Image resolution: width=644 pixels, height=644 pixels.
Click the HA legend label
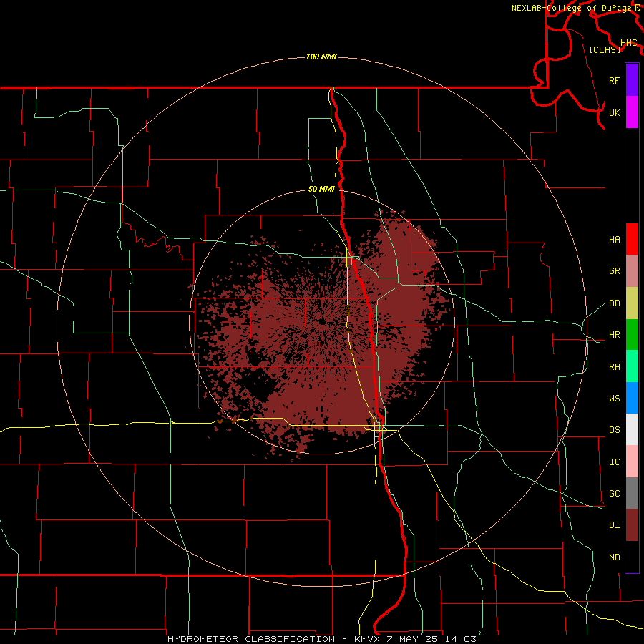point(614,240)
